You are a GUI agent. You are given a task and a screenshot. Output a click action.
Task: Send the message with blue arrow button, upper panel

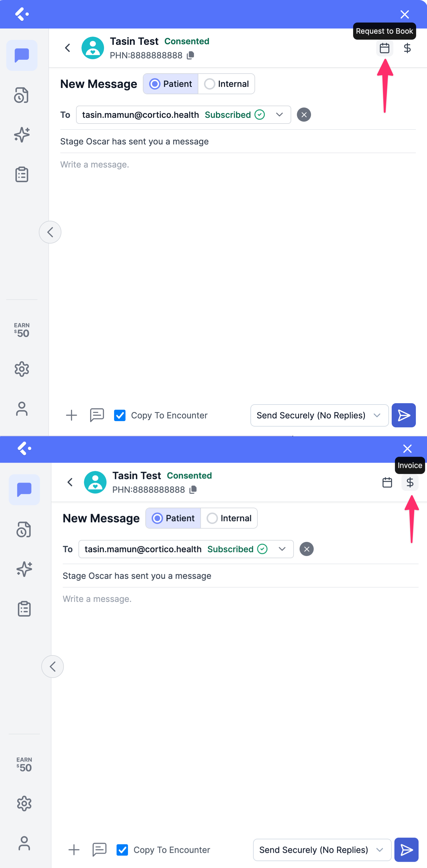point(403,415)
